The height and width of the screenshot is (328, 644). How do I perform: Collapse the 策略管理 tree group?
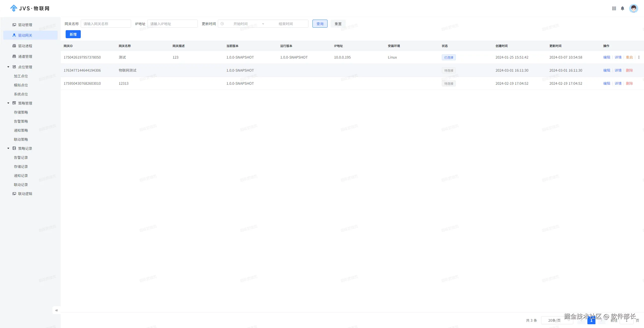point(8,103)
